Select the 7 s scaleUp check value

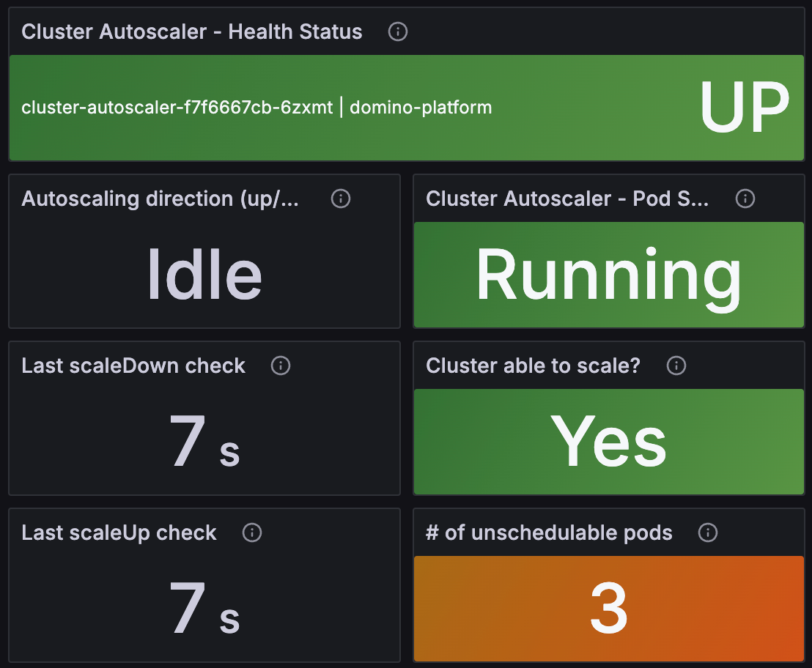[x=204, y=608]
